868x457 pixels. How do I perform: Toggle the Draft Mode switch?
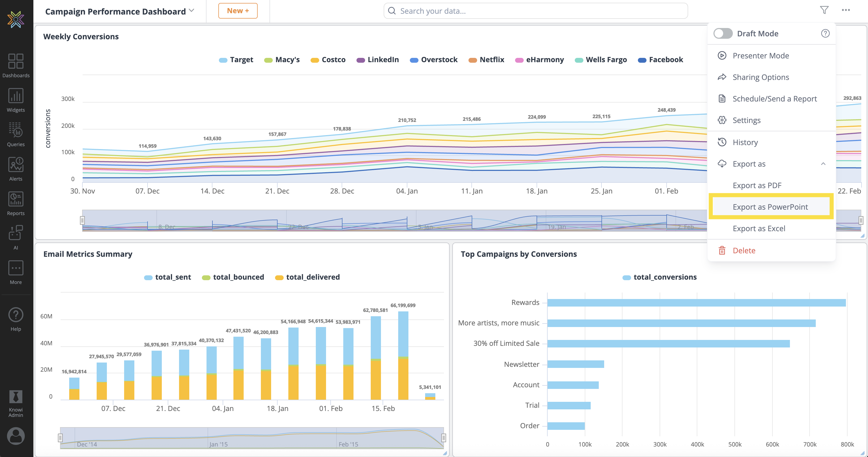click(x=723, y=33)
